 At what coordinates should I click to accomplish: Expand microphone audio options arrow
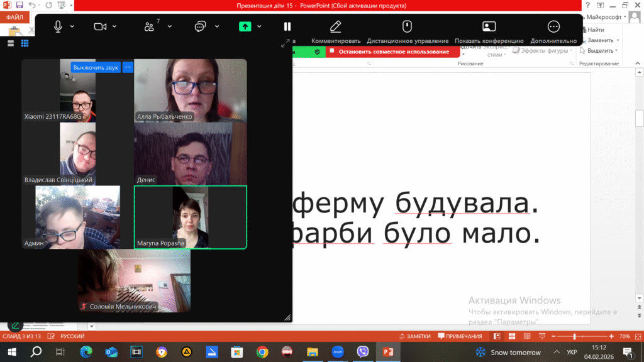[72, 26]
